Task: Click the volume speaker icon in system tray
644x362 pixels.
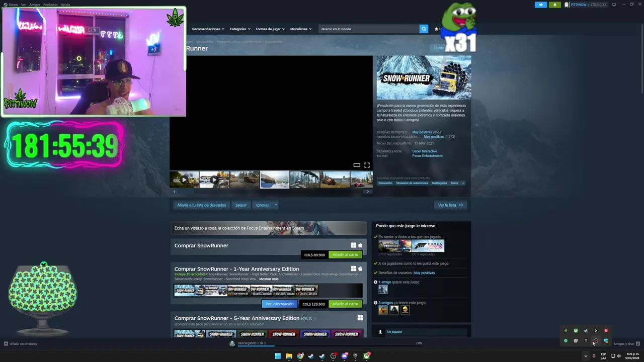Action: click(x=618, y=356)
